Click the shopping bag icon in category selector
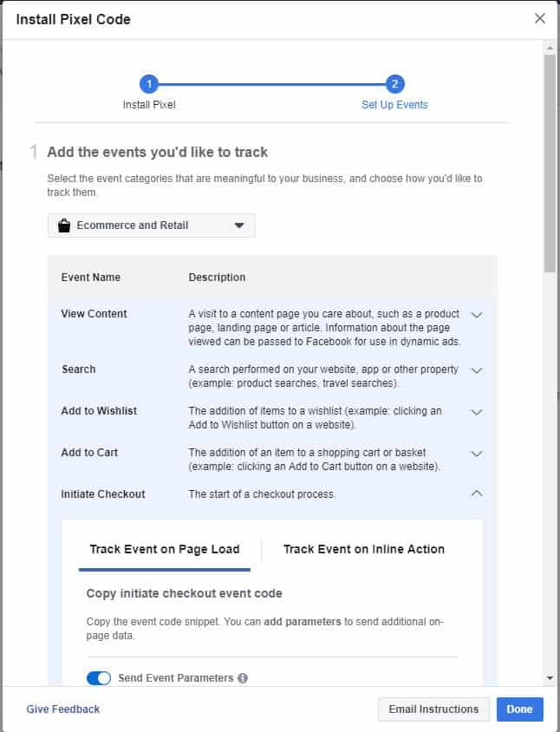The height and width of the screenshot is (732, 560). tap(64, 225)
